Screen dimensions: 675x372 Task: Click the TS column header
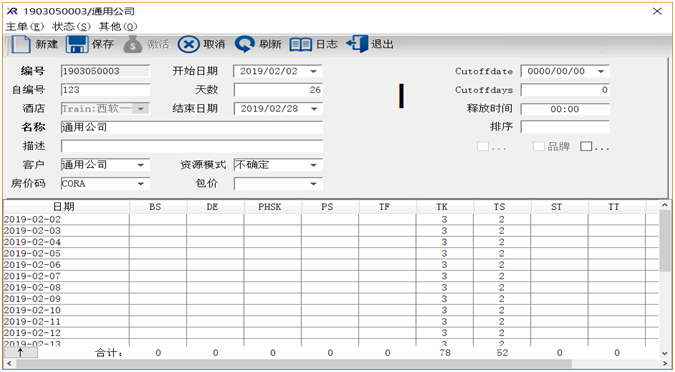502,207
